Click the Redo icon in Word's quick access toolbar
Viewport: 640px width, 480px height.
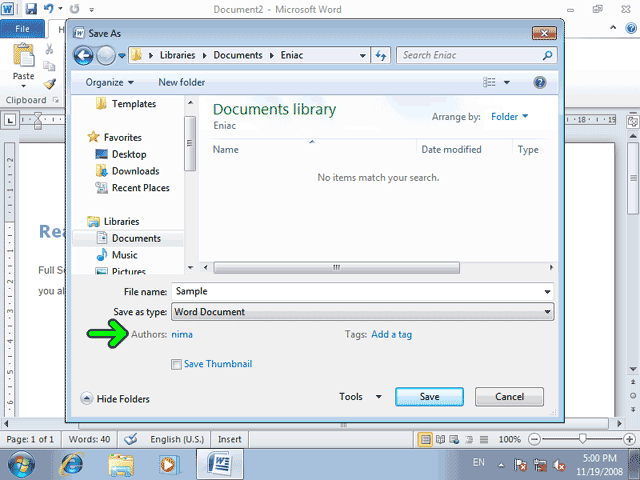[74, 9]
